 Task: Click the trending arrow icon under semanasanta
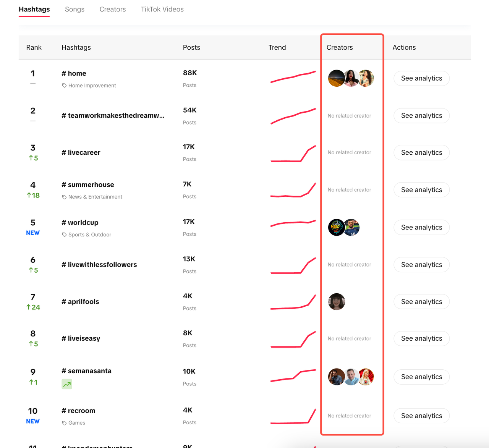(x=66, y=384)
